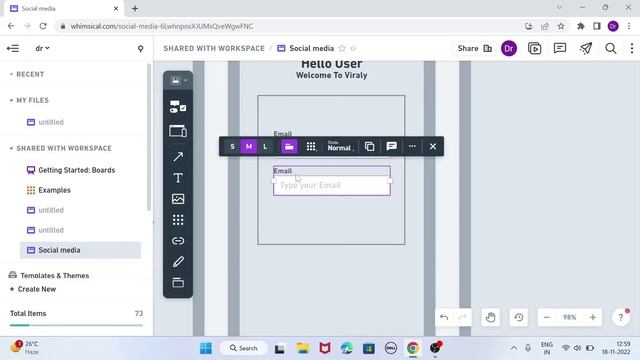Open the wireframe mode switcher dropdown
Screen dimensions: 640x360
(178, 80)
